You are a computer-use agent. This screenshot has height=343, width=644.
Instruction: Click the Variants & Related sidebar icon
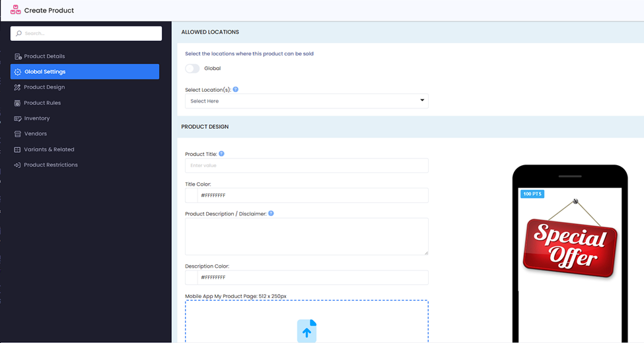click(17, 149)
